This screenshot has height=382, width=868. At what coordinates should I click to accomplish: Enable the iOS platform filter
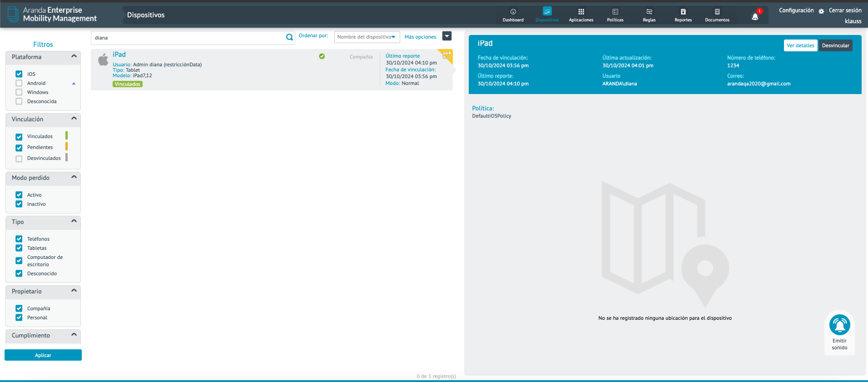(x=19, y=74)
